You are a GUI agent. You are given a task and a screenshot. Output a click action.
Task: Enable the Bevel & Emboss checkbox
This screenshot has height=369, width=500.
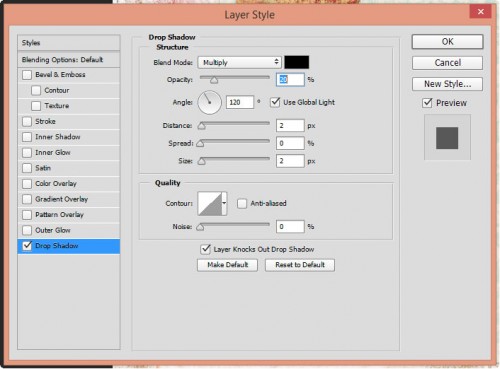point(27,75)
